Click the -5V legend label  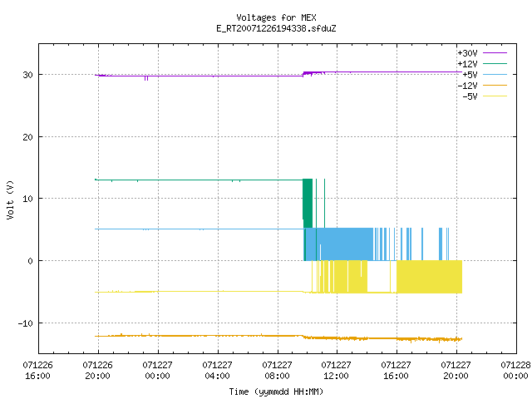tap(470, 96)
